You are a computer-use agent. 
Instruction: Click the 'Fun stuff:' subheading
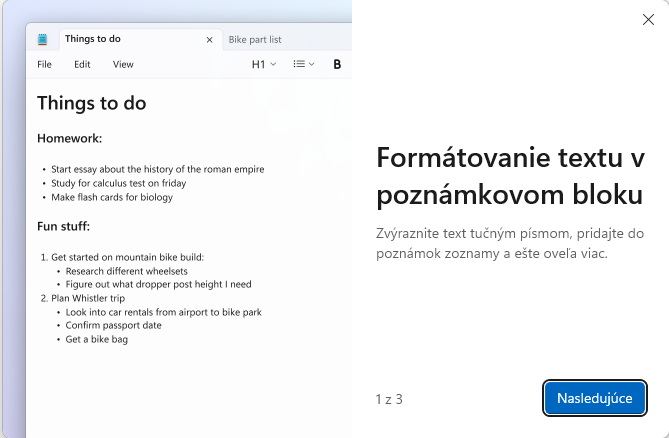coord(64,226)
